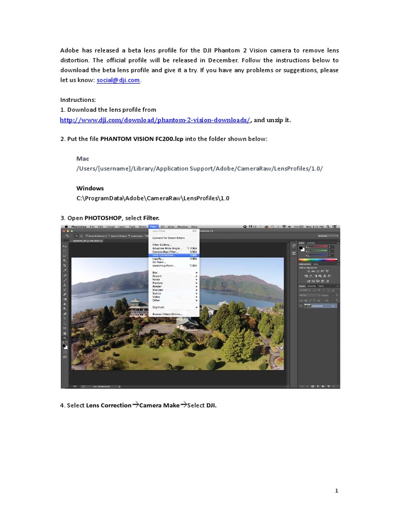399x532 pixels.
Task: Click the document tab of open image
Action: click(x=86, y=241)
